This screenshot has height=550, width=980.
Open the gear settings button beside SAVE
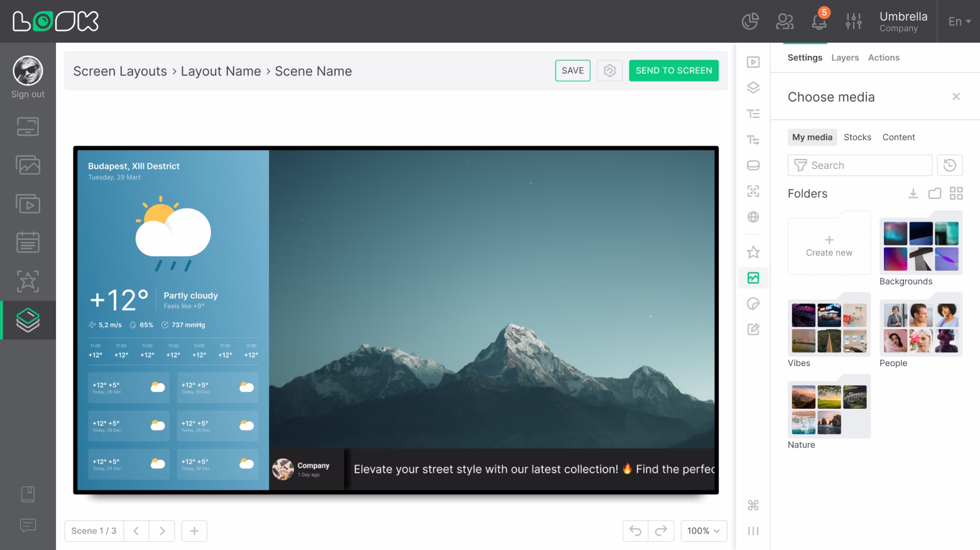[x=609, y=70]
